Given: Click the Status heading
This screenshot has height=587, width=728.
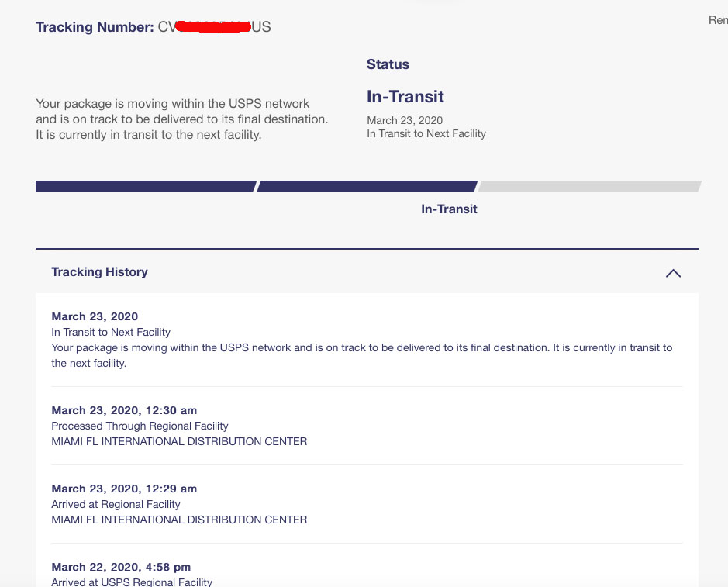Looking at the screenshot, I should click(x=388, y=64).
